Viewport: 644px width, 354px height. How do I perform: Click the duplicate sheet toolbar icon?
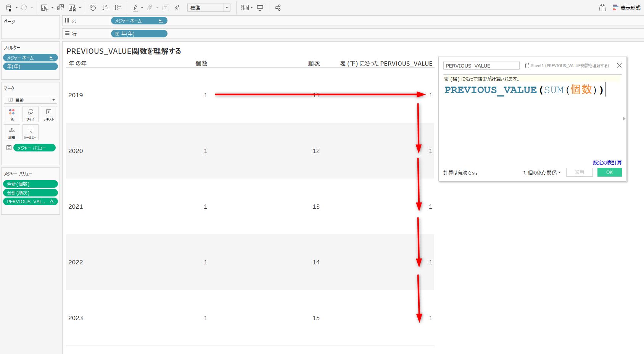pos(60,8)
